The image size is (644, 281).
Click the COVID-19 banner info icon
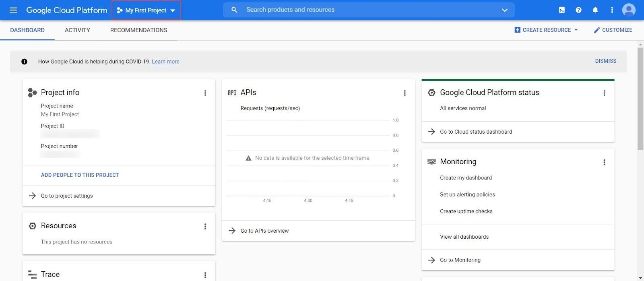[24, 62]
